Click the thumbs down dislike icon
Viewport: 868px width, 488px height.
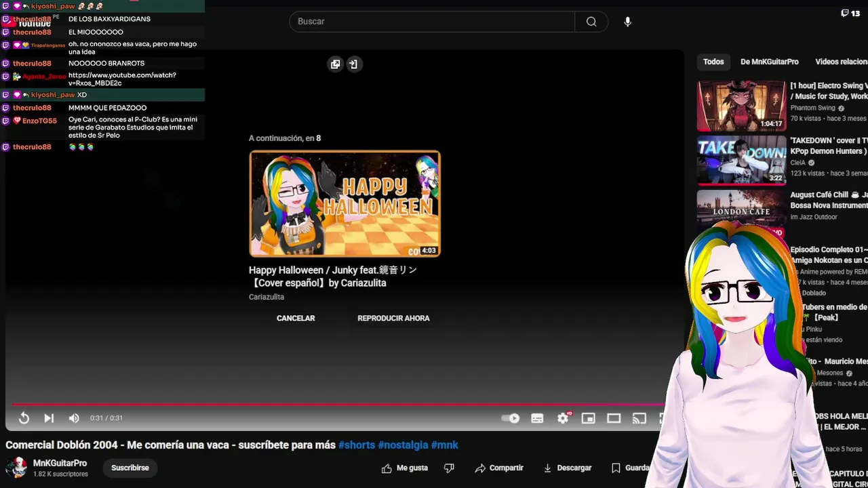click(x=449, y=468)
